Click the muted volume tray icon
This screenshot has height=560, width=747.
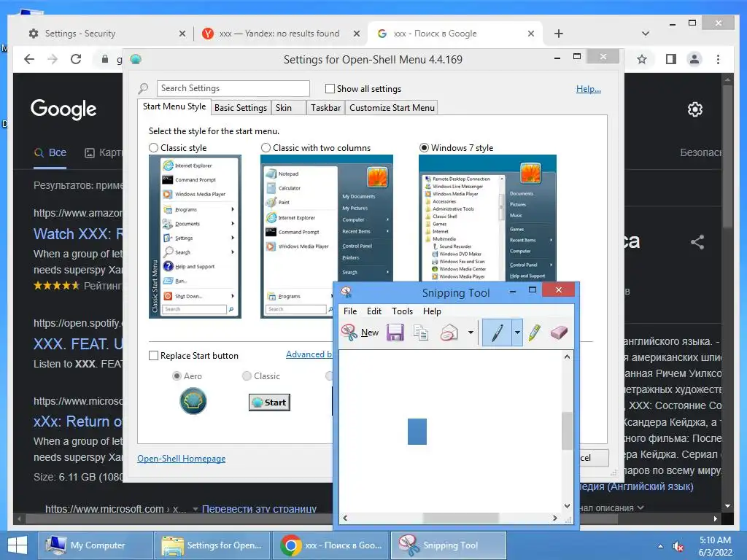click(678, 546)
